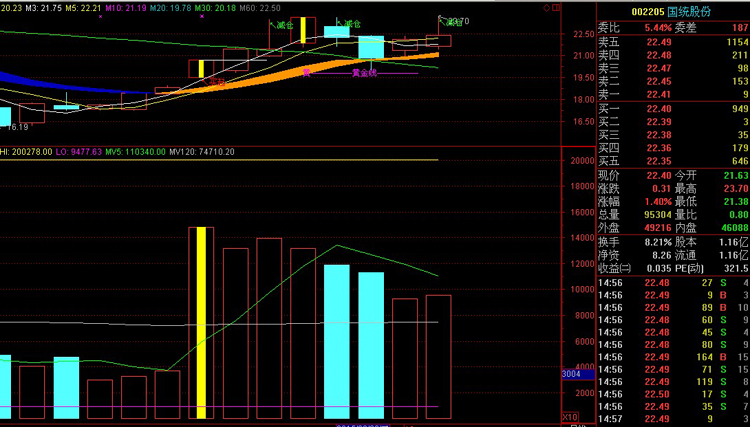
Task: Select the 卖二 ask price 22.45
Action: coord(659,82)
